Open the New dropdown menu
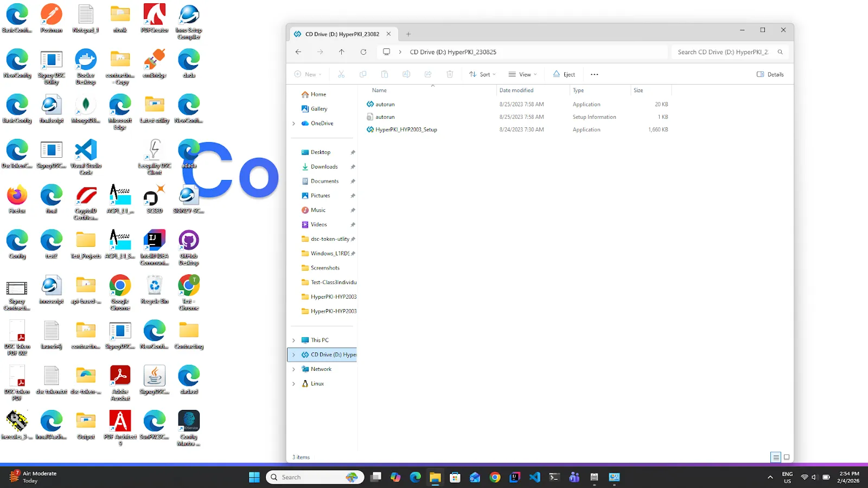868x488 pixels. [308, 74]
